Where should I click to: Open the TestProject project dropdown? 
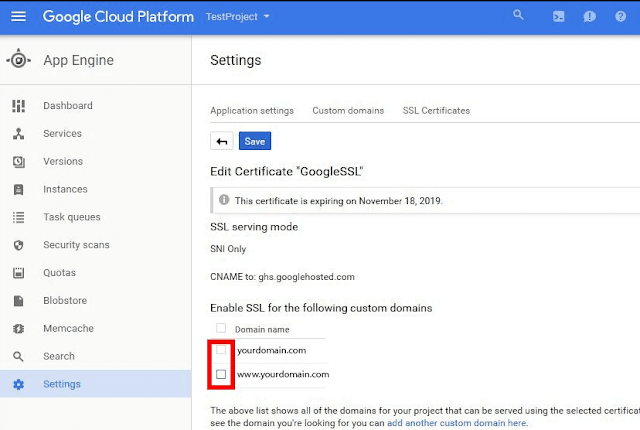(238, 17)
